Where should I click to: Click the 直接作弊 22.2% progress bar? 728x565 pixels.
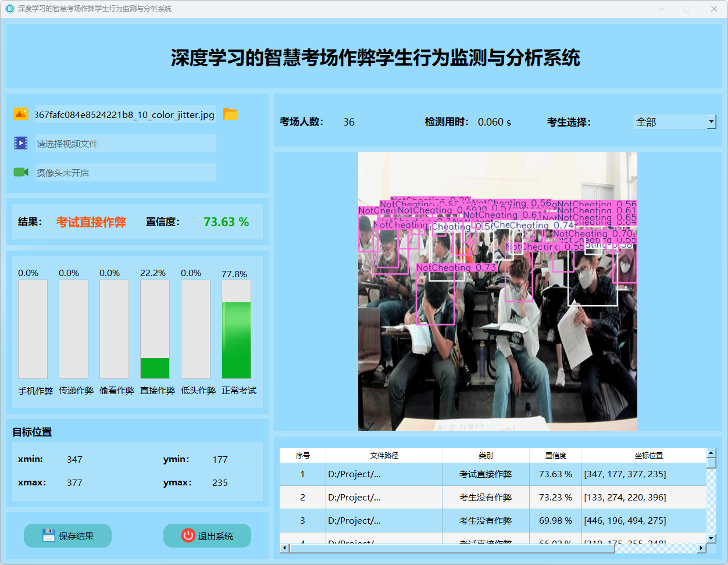pyautogui.click(x=155, y=329)
